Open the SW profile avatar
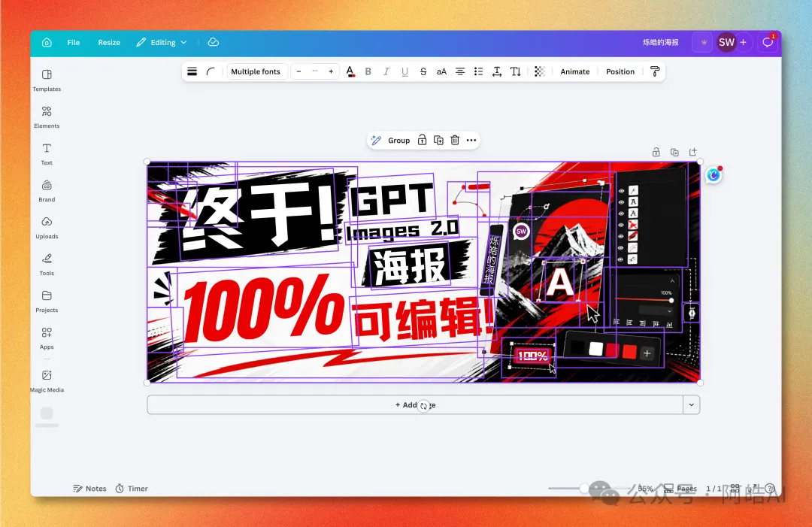Image resolution: width=812 pixels, height=527 pixels. pos(726,42)
